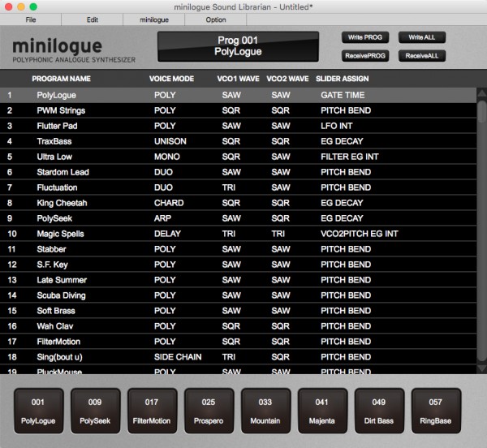Select program PWM Strings
This screenshot has height=448, width=487.
click(238, 110)
